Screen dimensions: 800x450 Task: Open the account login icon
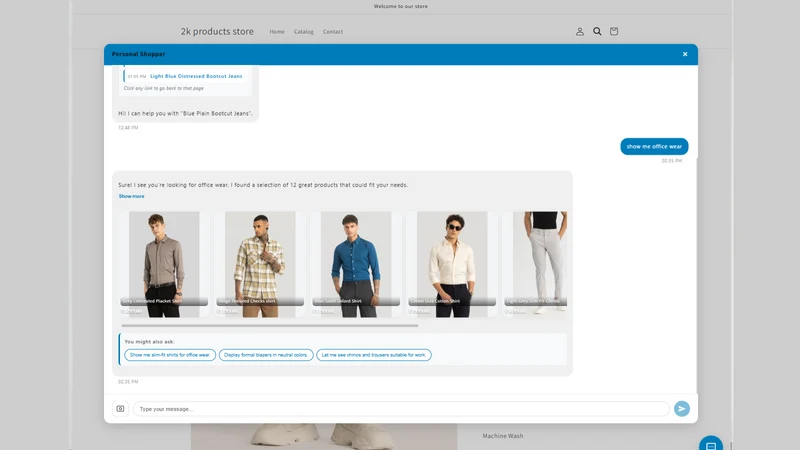(x=580, y=32)
